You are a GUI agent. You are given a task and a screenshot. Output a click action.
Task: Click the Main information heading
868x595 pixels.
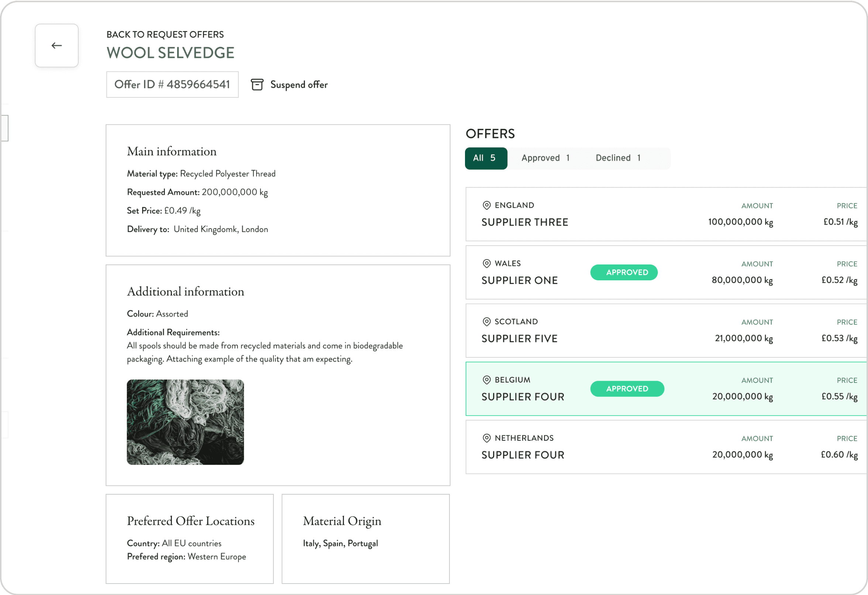pyautogui.click(x=172, y=152)
